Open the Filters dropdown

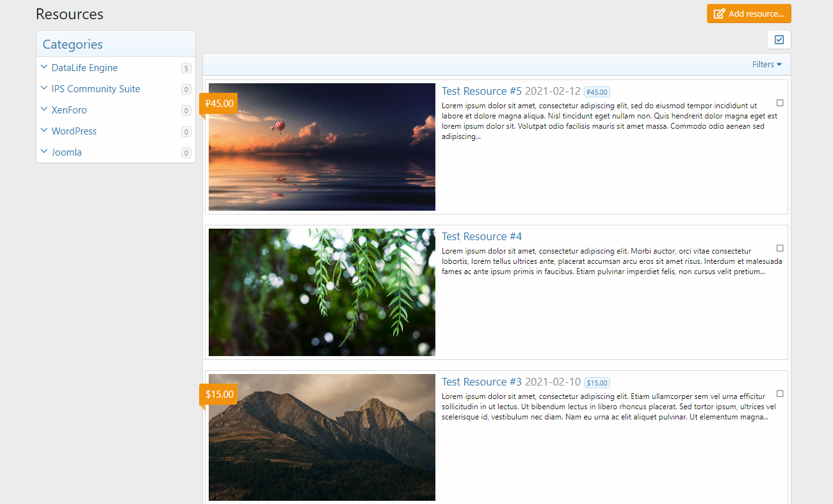[x=766, y=64]
